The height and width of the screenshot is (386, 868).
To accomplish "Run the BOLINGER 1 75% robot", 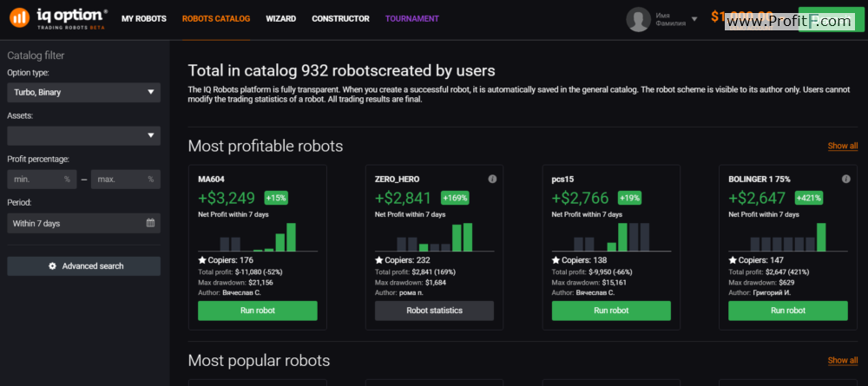I will tap(788, 311).
